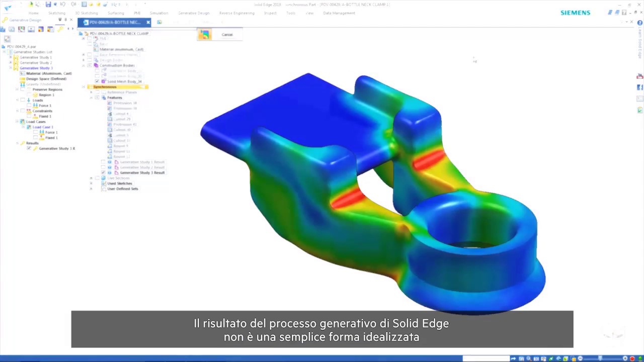The height and width of the screenshot is (362, 644).
Task: Select PDV-00429_A.par file node
Action: click(x=22, y=47)
